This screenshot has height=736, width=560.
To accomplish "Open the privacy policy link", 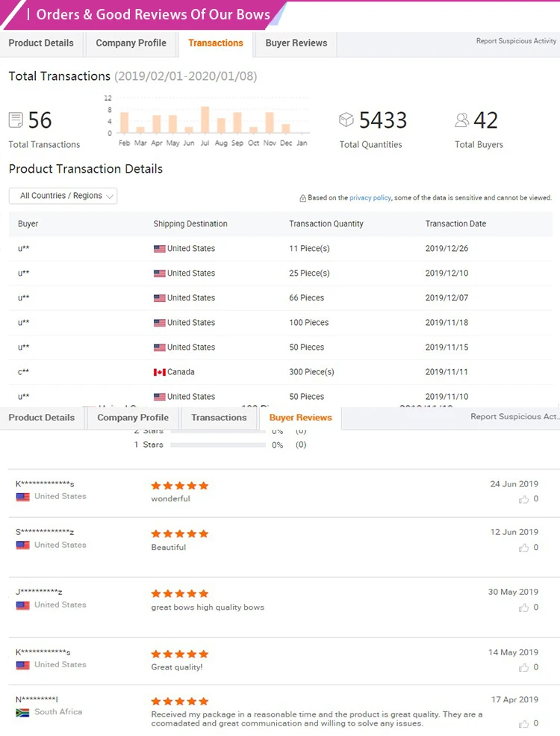I will 370,198.
